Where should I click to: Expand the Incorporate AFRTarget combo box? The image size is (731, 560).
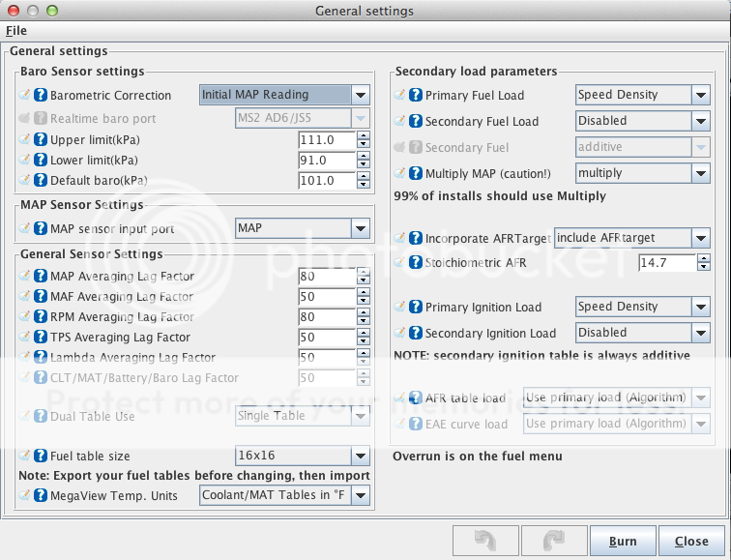[x=702, y=238]
